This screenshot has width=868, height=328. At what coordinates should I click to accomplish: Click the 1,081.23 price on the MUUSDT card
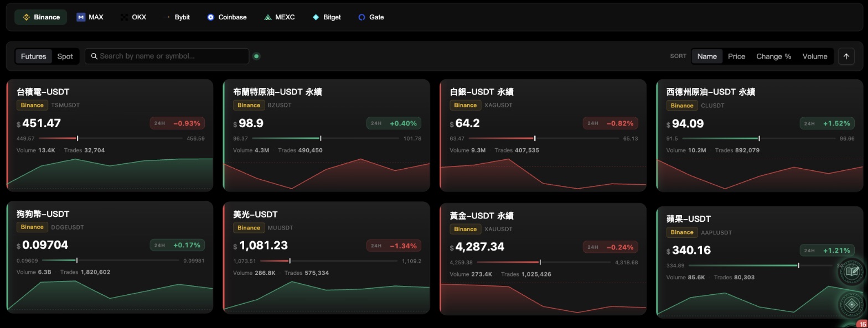click(x=263, y=245)
